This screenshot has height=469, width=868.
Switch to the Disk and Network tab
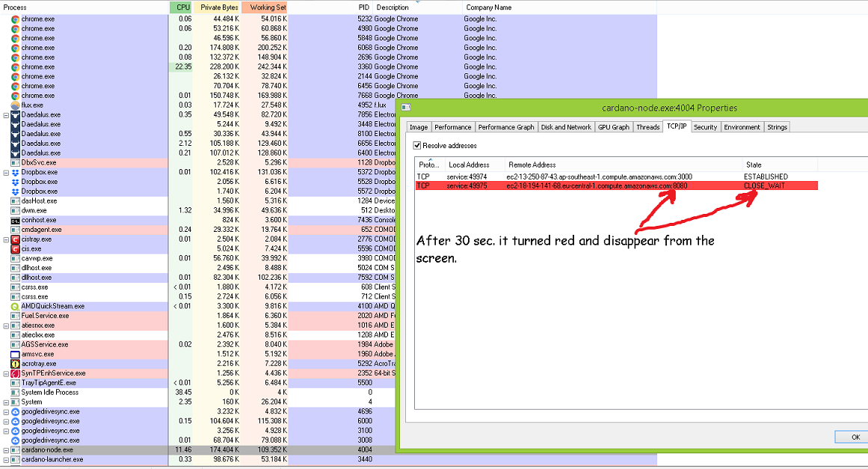pos(566,127)
